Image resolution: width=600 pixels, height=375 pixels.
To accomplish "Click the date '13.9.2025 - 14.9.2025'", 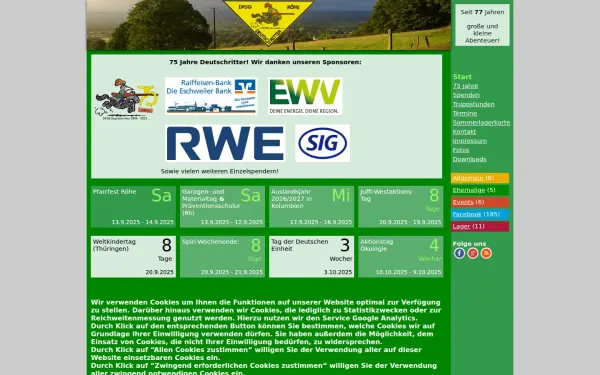I will point(143,222).
